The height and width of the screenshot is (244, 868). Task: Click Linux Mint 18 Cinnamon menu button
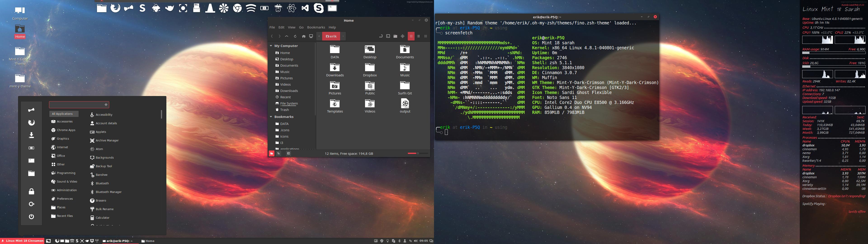(x=22, y=241)
